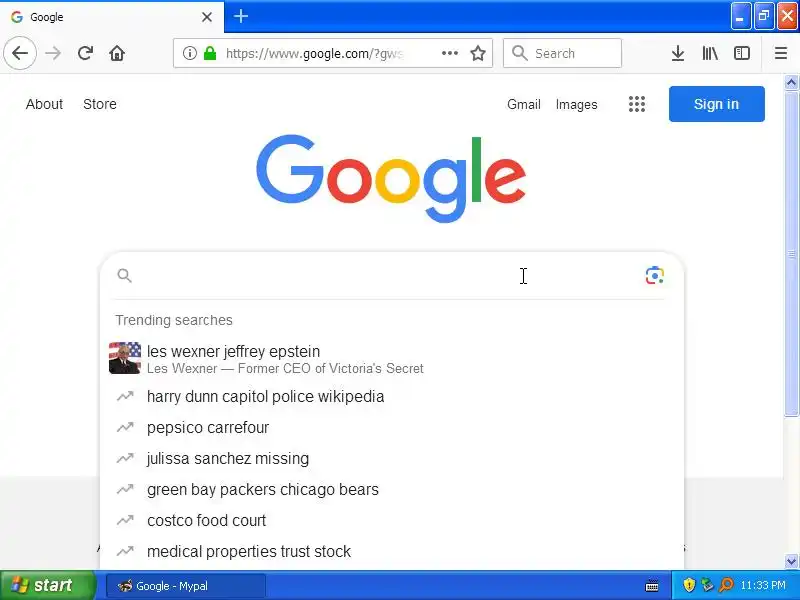This screenshot has width=800, height=600.
Task: Click the address bar URL
Action: [314, 53]
